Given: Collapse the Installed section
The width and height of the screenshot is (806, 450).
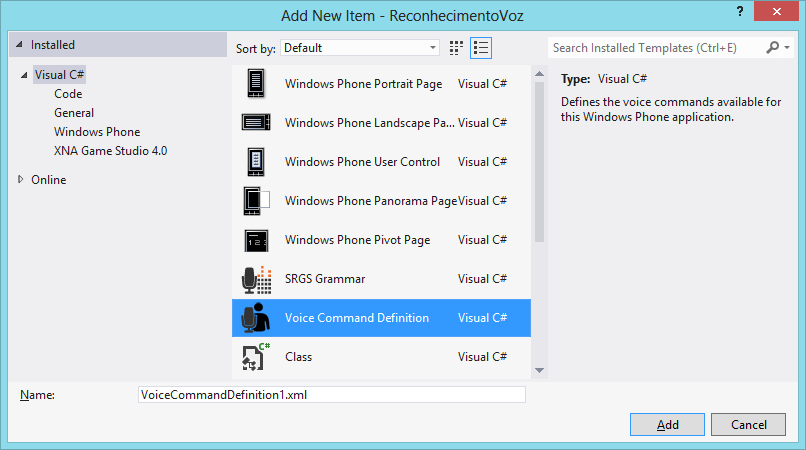Looking at the screenshot, I should point(19,45).
